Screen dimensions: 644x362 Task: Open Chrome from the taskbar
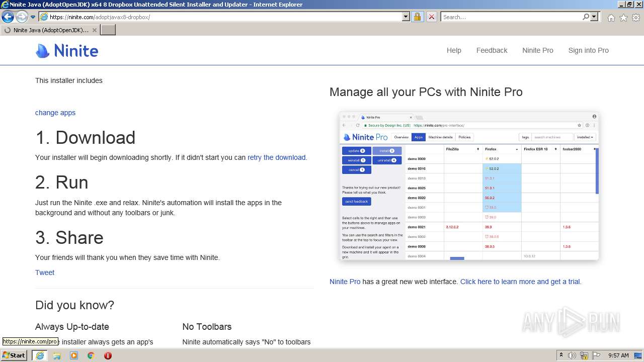pos(91,355)
